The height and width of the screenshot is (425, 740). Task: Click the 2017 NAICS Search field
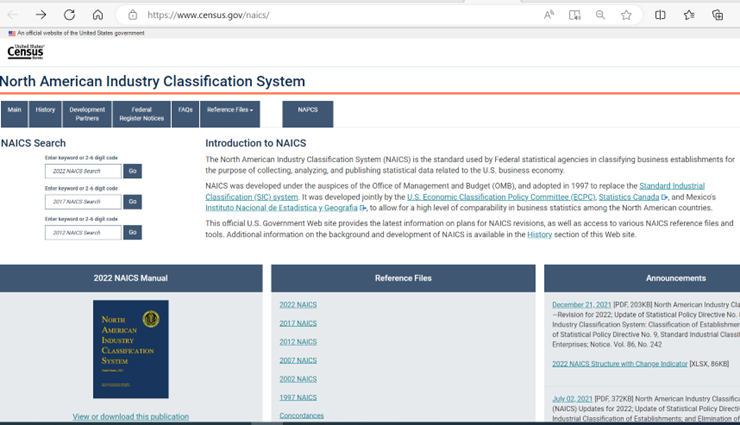coord(83,202)
